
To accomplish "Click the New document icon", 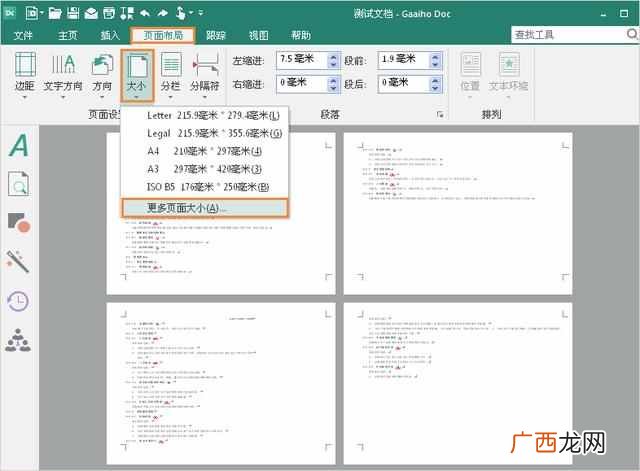I will 31,13.
